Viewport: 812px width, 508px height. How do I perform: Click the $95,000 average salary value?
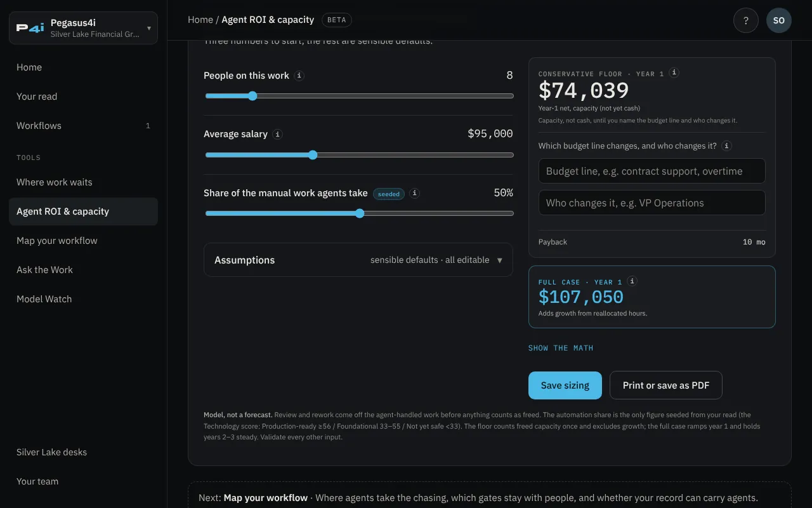point(490,134)
